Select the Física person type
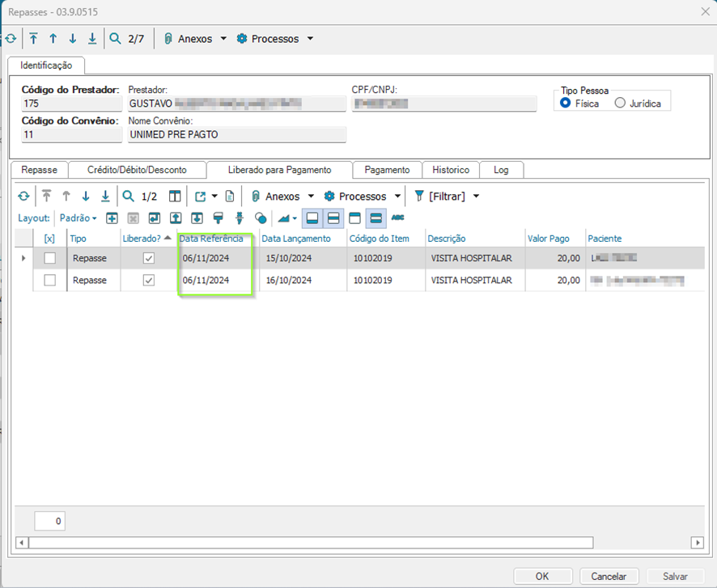This screenshot has width=717, height=588. [x=565, y=103]
